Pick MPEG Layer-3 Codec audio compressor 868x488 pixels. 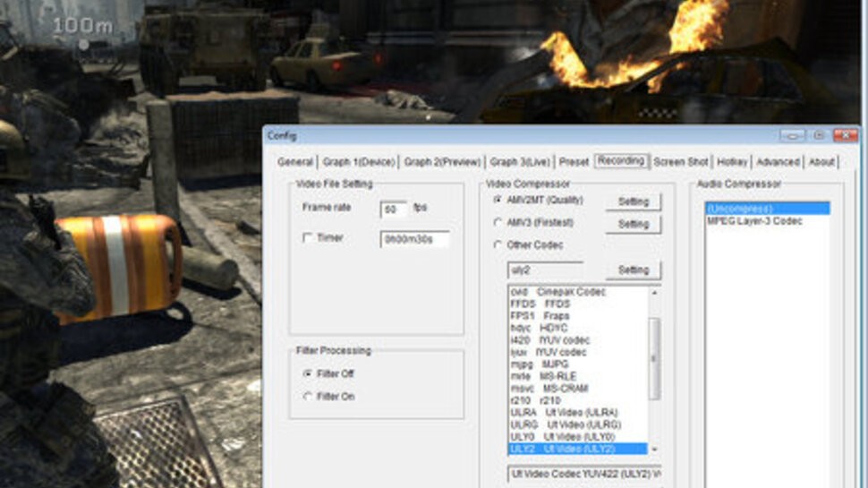click(753, 220)
